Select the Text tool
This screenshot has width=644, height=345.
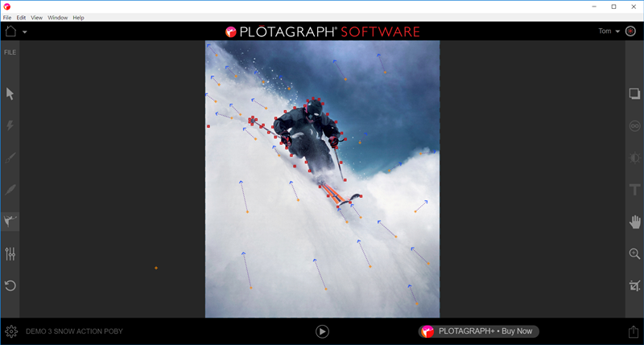click(634, 190)
